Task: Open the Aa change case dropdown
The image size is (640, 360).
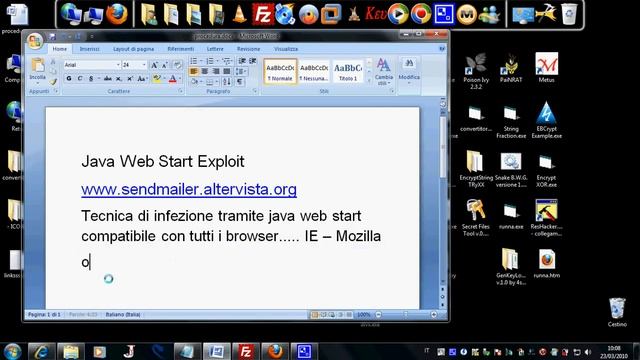Action: tap(142, 78)
